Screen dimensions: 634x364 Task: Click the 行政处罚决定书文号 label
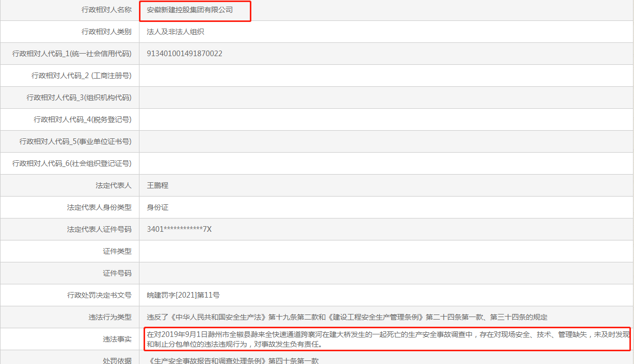99,295
